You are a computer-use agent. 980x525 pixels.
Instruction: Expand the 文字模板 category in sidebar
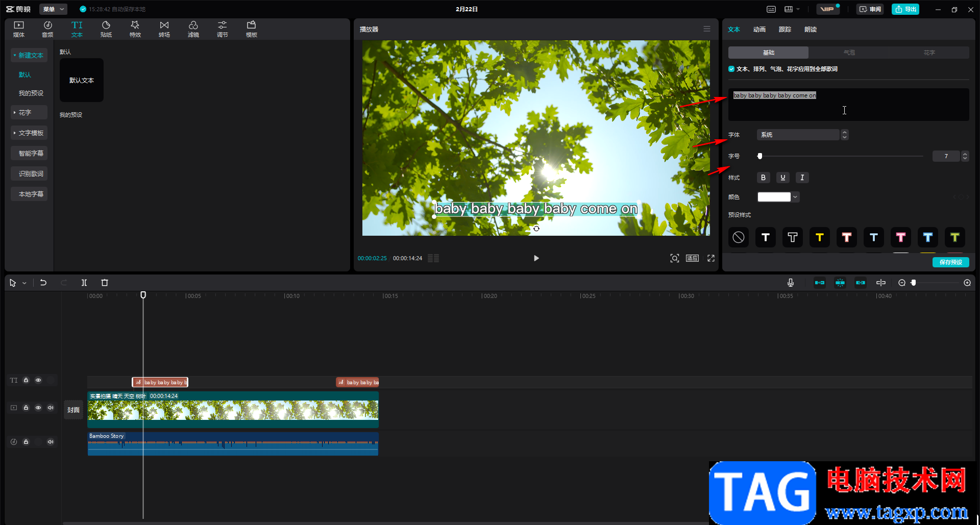[29, 133]
